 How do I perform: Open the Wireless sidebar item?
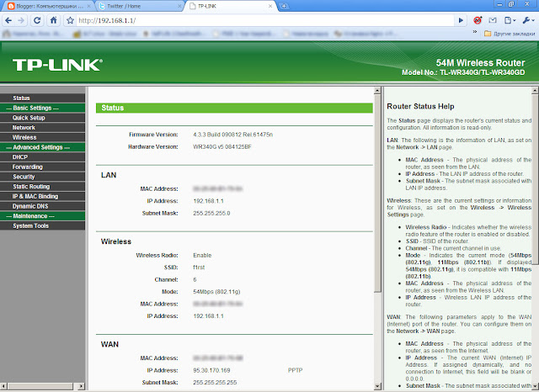43,137
